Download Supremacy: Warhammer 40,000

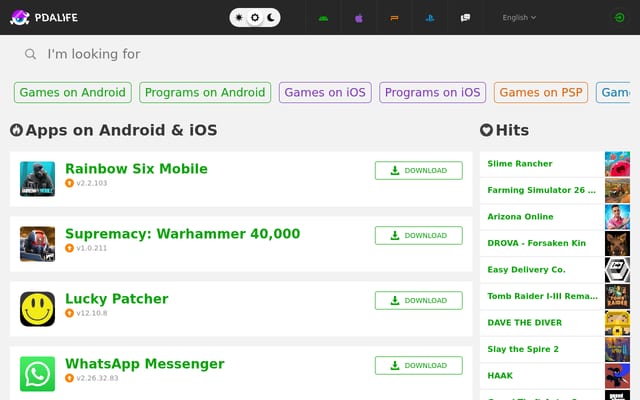419,235
